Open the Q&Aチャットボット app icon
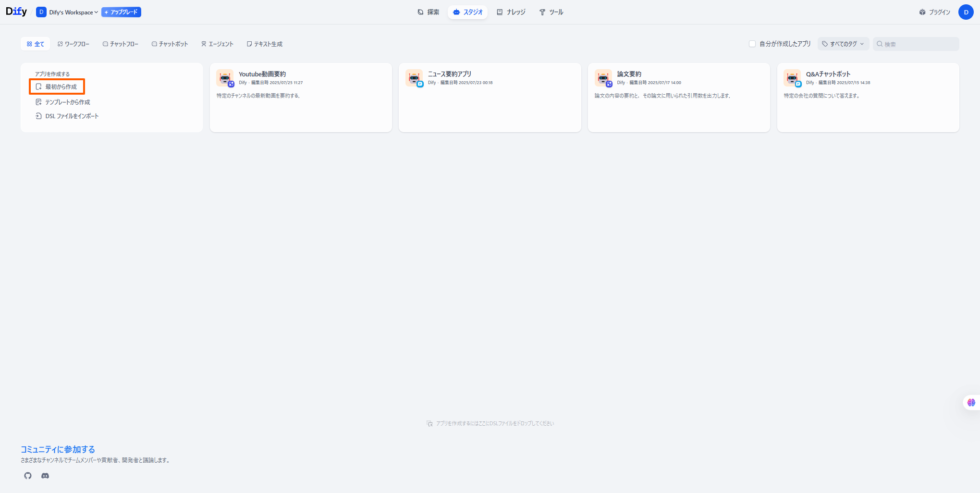Screen dimensions: 980x493 click(792, 78)
